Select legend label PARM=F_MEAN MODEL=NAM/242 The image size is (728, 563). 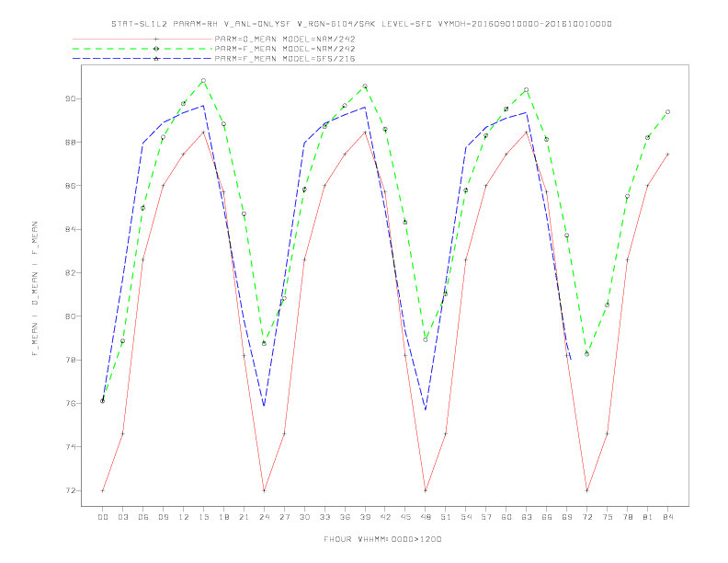pos(285,49)
